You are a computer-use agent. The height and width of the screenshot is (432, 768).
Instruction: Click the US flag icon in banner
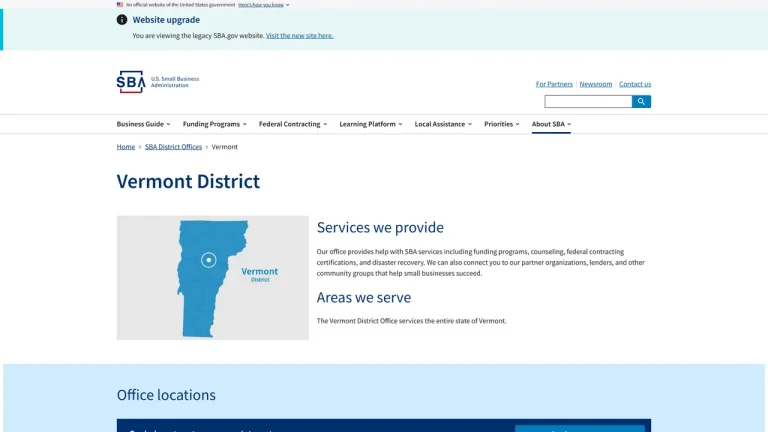tap(120, 4)
